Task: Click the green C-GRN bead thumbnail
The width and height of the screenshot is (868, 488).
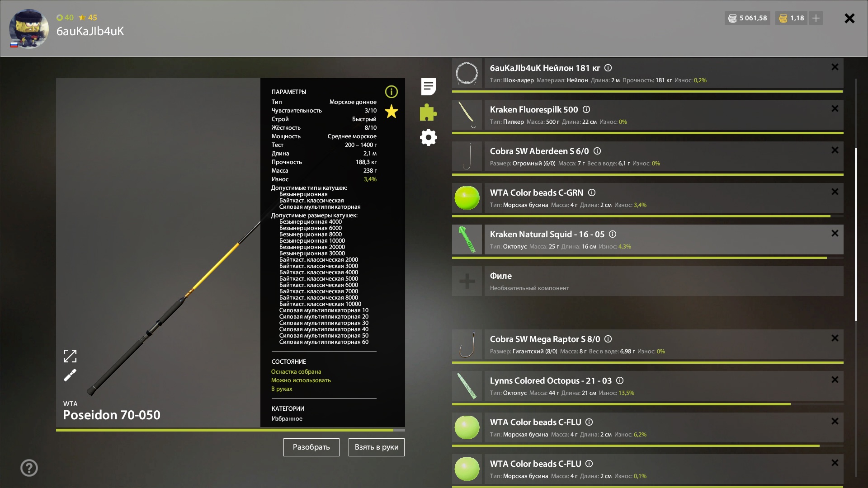Action: pos(467,198)
